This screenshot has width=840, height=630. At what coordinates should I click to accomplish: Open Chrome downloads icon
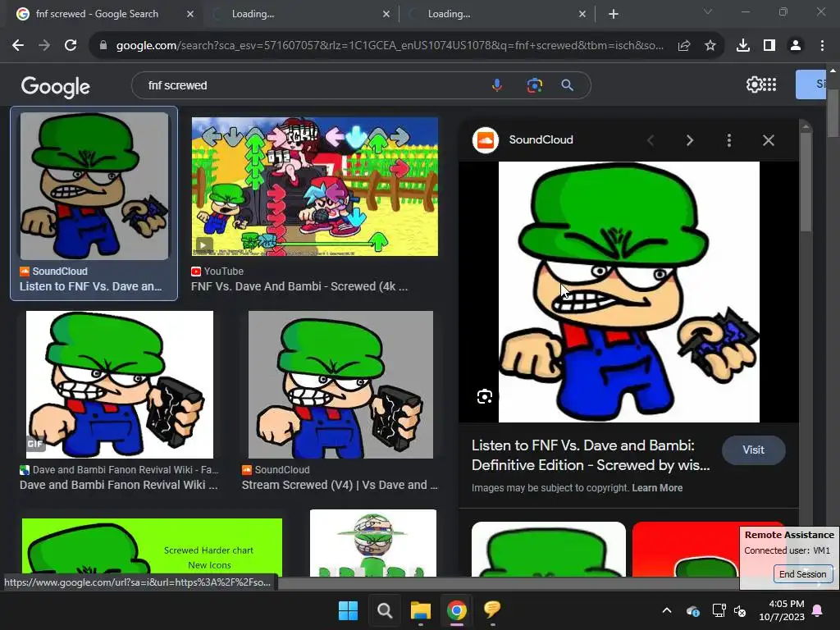click(x=742, y=46)
